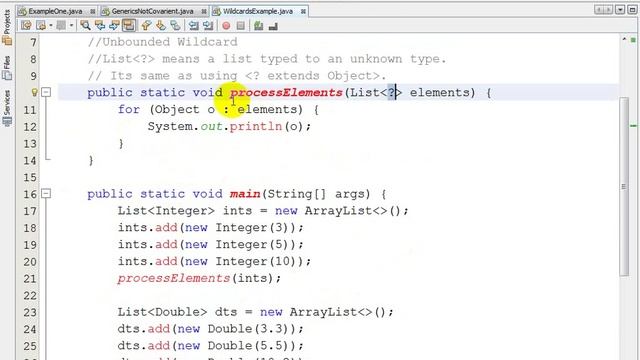Screen dimensions: 640x360
Task: Click 'ints.add(new Integer(10));' line
Action: [214, 262]
